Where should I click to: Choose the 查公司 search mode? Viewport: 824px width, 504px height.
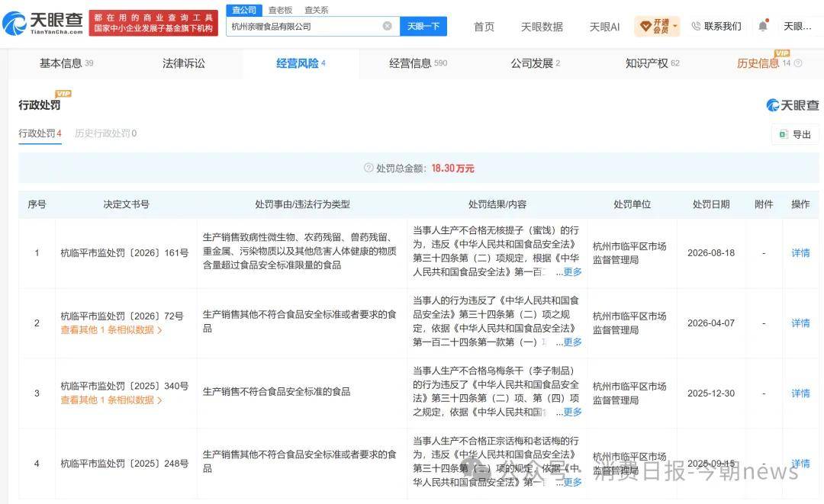pos(244,10)
